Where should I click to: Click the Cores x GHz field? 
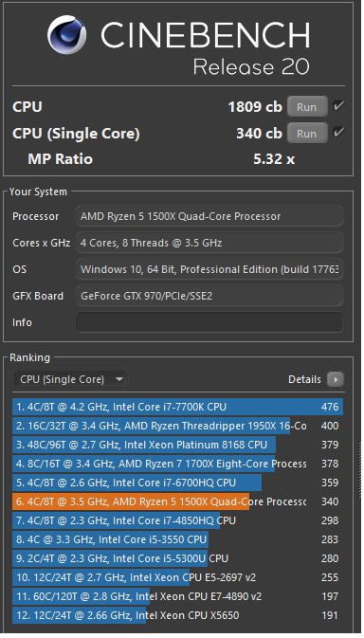pyautogui.click(x=209, y=243)
